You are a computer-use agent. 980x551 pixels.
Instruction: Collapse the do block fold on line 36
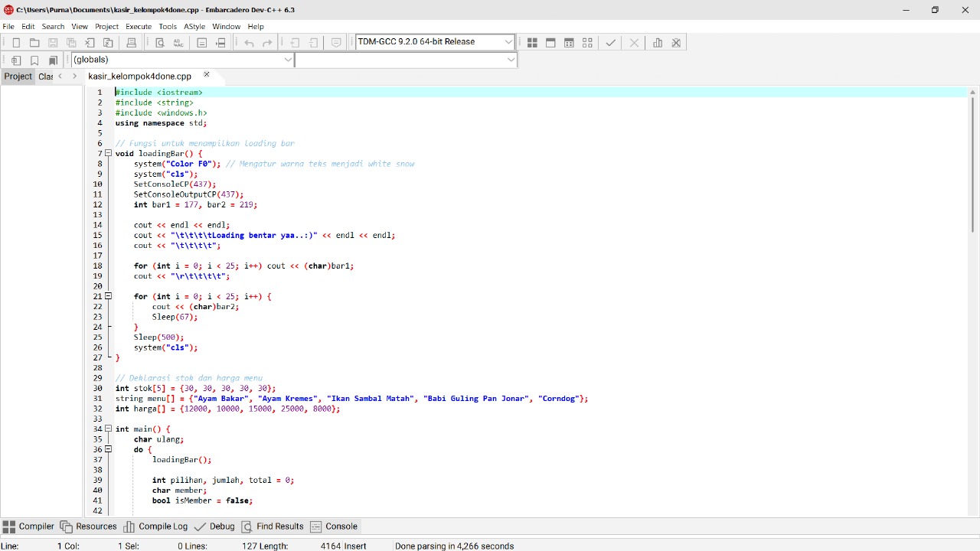click(x=108, y=449)
